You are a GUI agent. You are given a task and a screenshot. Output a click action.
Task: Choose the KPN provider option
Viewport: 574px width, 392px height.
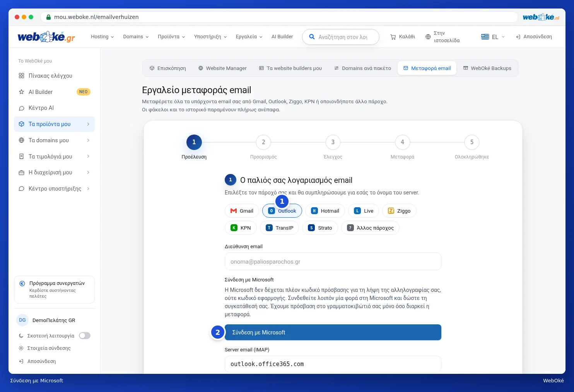241,228
